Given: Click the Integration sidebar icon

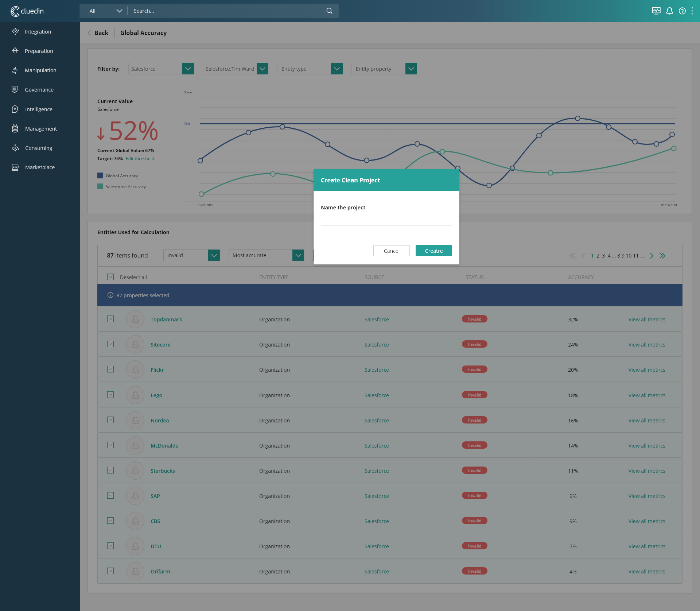Looking at the screenshot, I should (x=15, y=31).
